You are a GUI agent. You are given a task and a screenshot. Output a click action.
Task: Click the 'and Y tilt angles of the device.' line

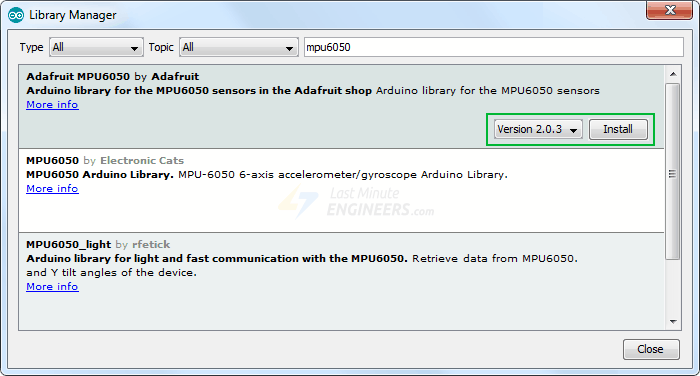tap(112, 272)
